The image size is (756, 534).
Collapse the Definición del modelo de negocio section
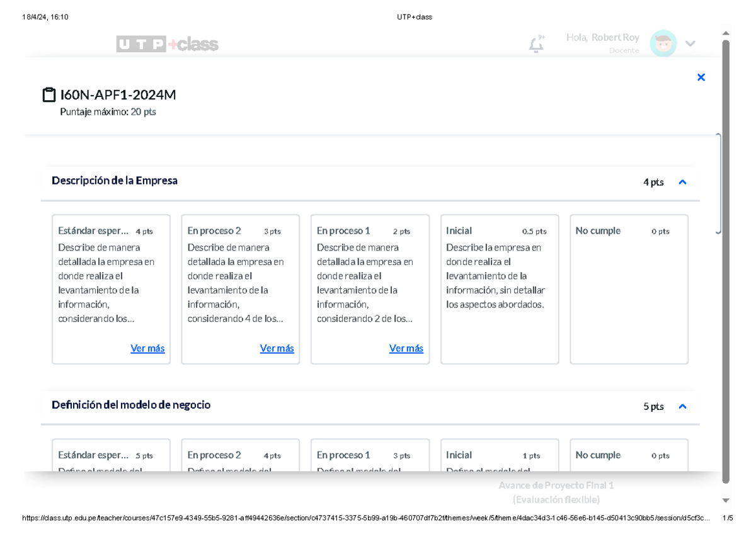click(682, 406)
